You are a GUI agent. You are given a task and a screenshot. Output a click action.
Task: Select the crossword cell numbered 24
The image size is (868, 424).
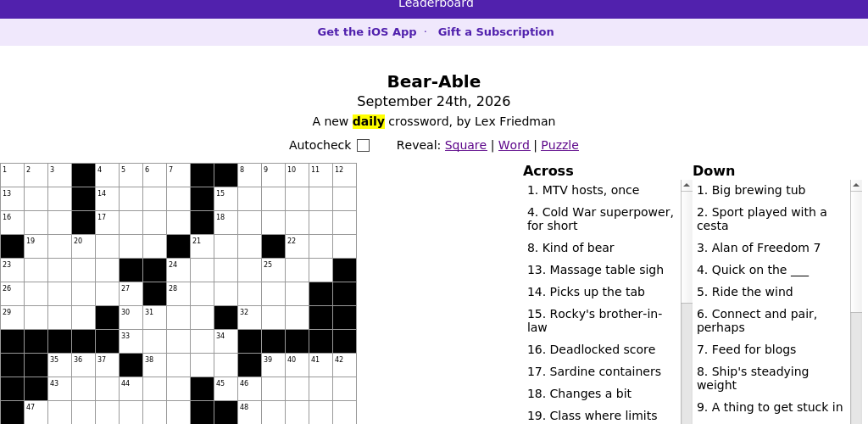coord(178,271)
